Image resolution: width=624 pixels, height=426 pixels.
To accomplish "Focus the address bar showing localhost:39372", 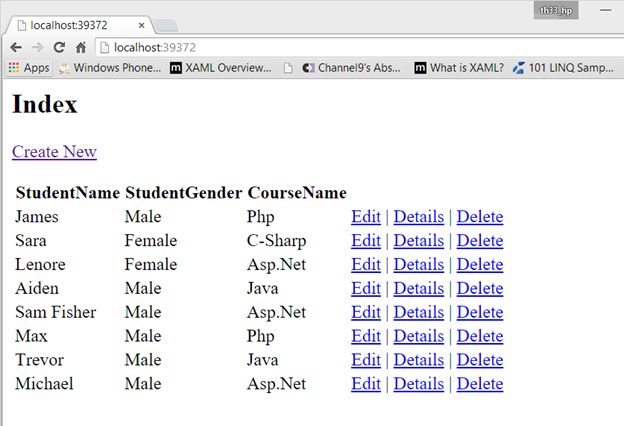I will click(358, 48).
